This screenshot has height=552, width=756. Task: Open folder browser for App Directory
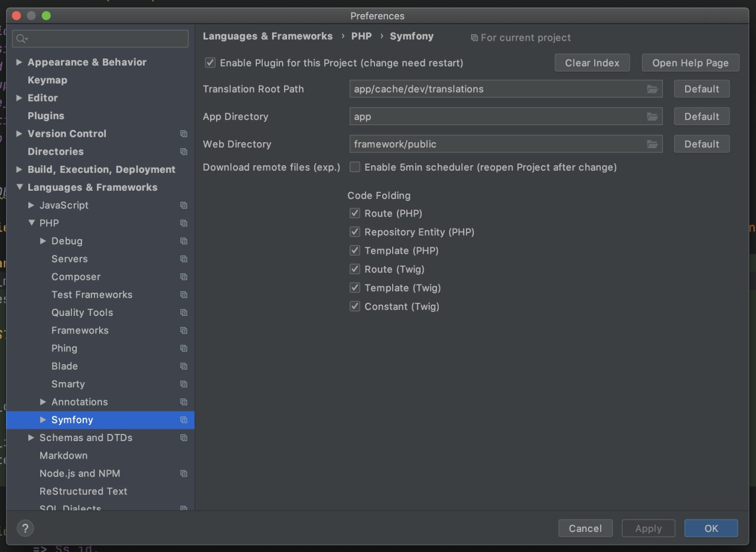tap(652, 117)
